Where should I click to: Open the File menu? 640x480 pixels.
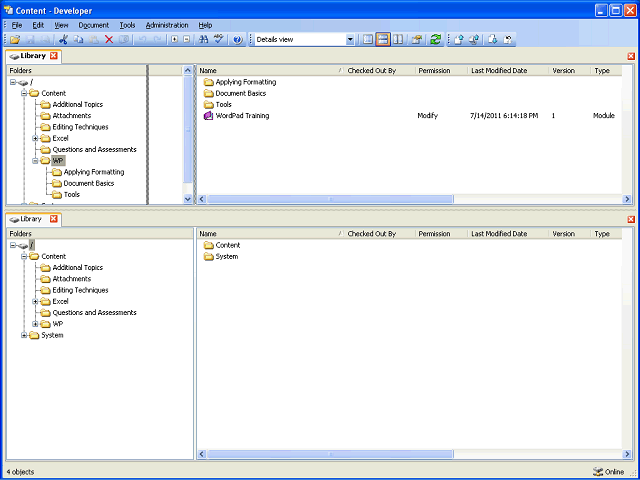(x=17, y=25)
